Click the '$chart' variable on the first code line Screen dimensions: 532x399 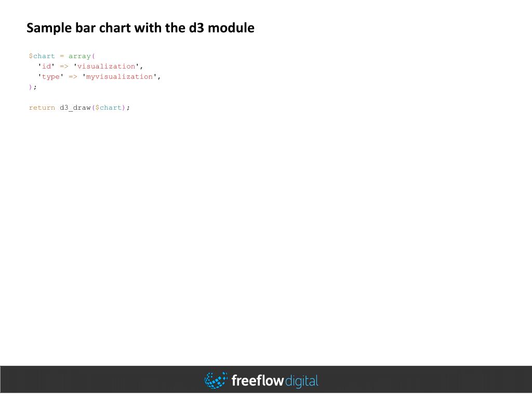[42, 56]
